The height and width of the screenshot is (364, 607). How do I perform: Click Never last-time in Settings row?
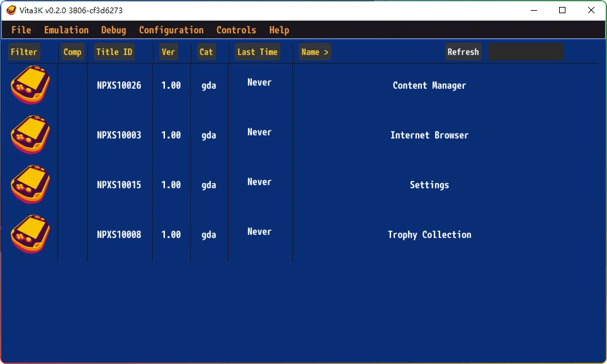point(259,181)
